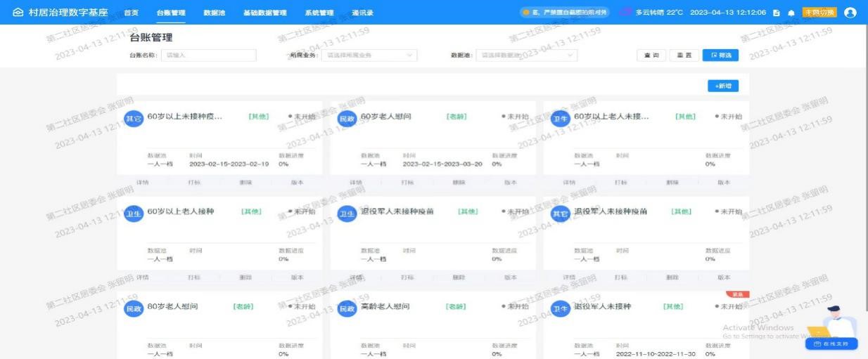Viewport: 868px width, 359px height.
Task: Click 民政 badge on 高龄老人慰问 card
Action: [x=347, y=309]
